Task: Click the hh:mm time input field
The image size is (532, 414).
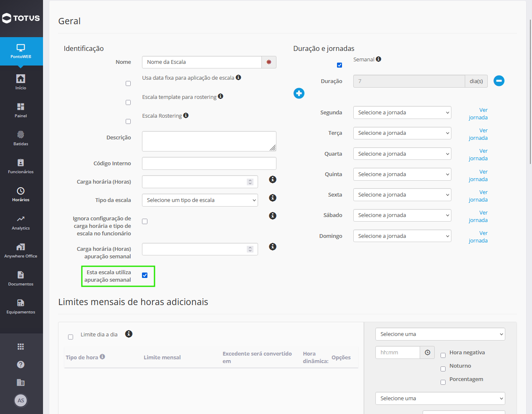Action: pyautogui.click(x=398, y=353)
